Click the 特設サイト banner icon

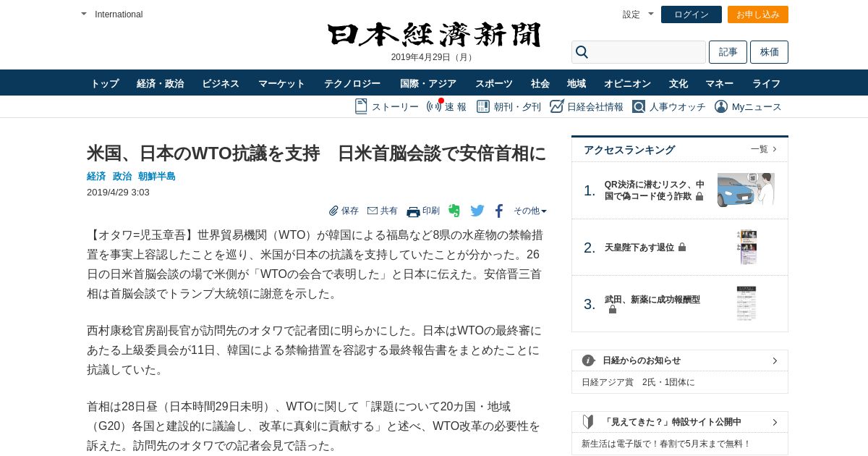point(588,421)
